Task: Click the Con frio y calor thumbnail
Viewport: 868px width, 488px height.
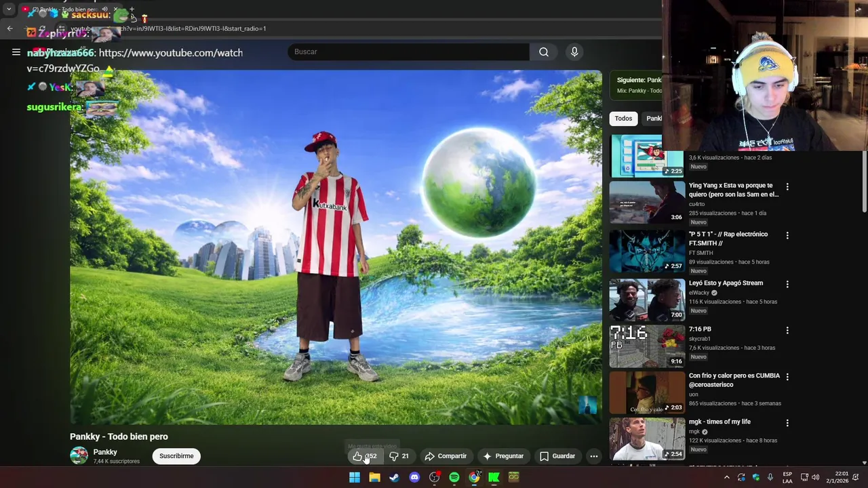Action: (x=647, y=392)
